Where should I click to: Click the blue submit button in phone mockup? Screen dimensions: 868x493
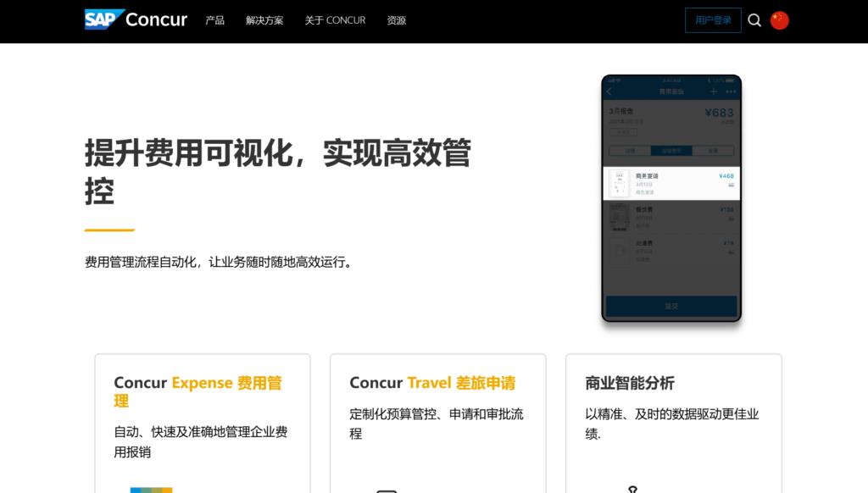coord(671,306)
